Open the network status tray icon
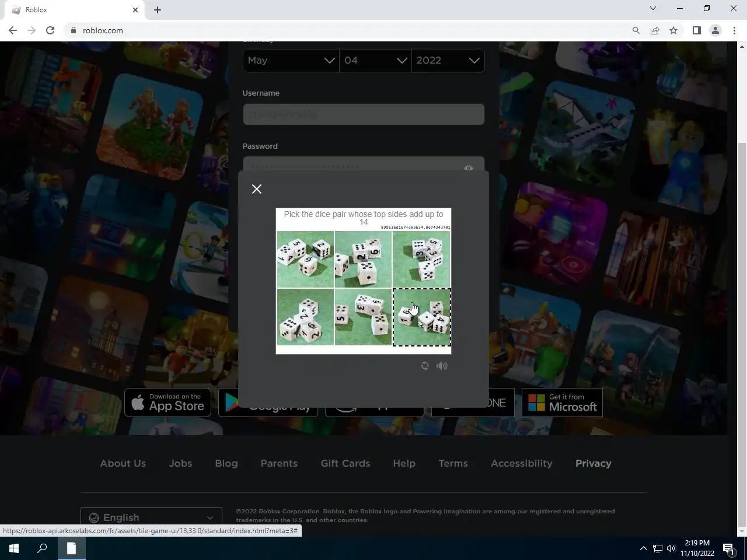The width and height of the screenshot is (747, 560). point(657,548)
